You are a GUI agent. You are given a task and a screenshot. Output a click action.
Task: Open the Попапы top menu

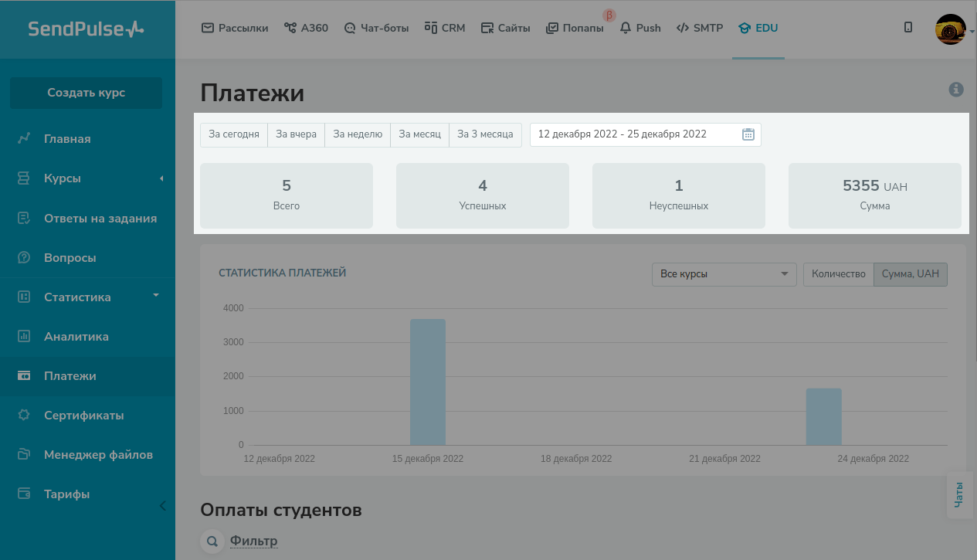[575, 28]
